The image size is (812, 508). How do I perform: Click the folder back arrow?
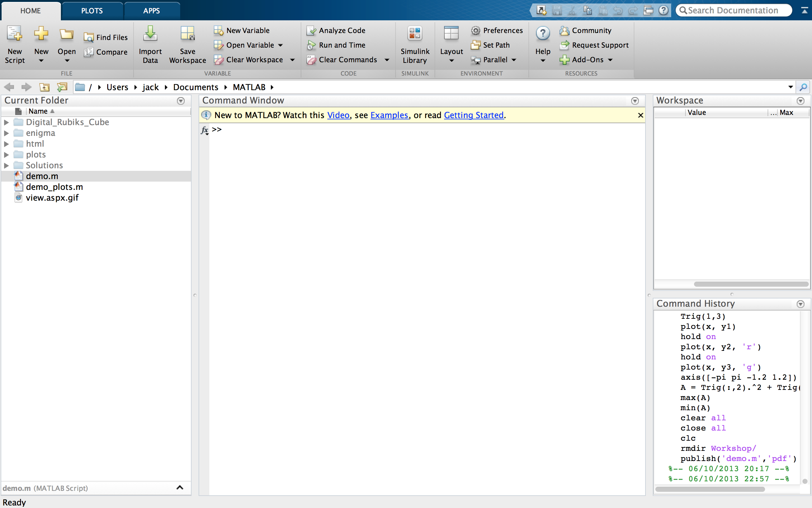pyautogui.click(x=9, y=87)
